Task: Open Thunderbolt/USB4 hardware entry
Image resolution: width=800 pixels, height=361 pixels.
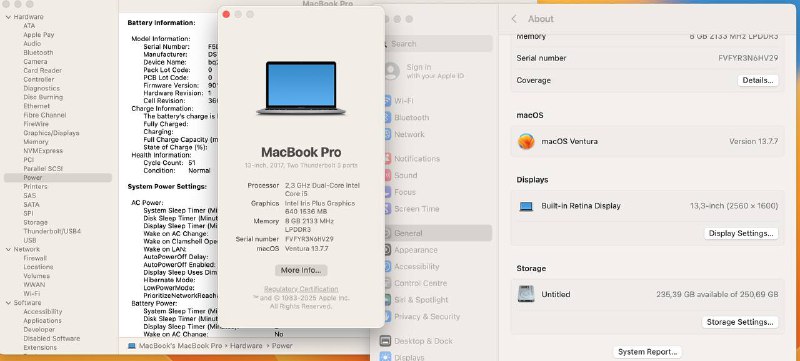Action: tap(52, 231)
